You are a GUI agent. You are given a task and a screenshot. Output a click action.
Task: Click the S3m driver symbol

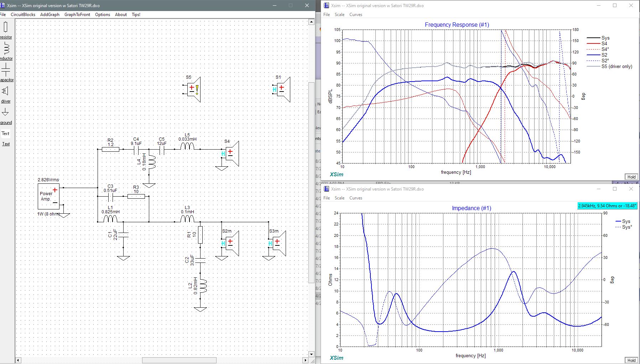[x=277, y=243]
